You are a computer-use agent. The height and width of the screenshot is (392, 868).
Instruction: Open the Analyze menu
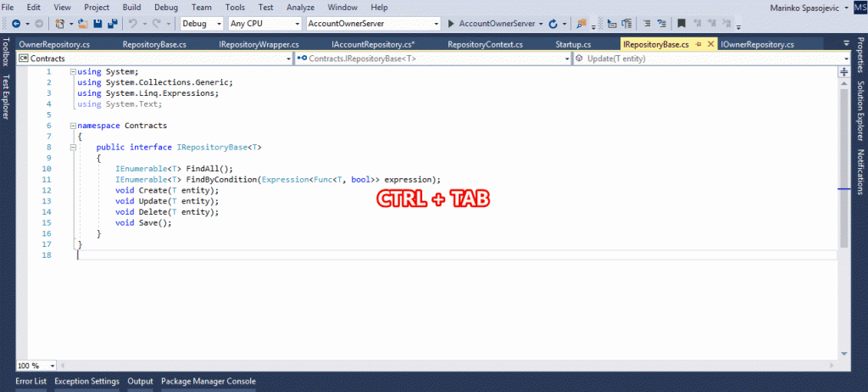tap(300, 7)
